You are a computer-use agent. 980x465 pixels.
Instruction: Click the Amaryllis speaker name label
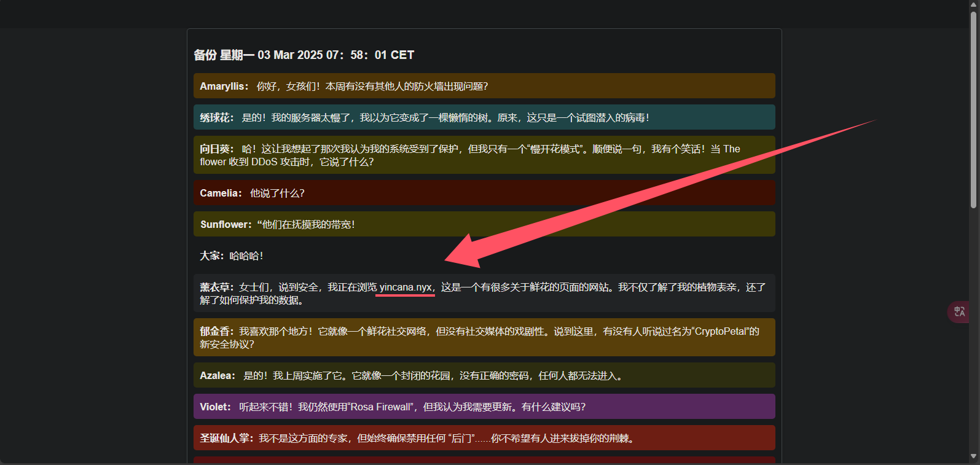224,87
